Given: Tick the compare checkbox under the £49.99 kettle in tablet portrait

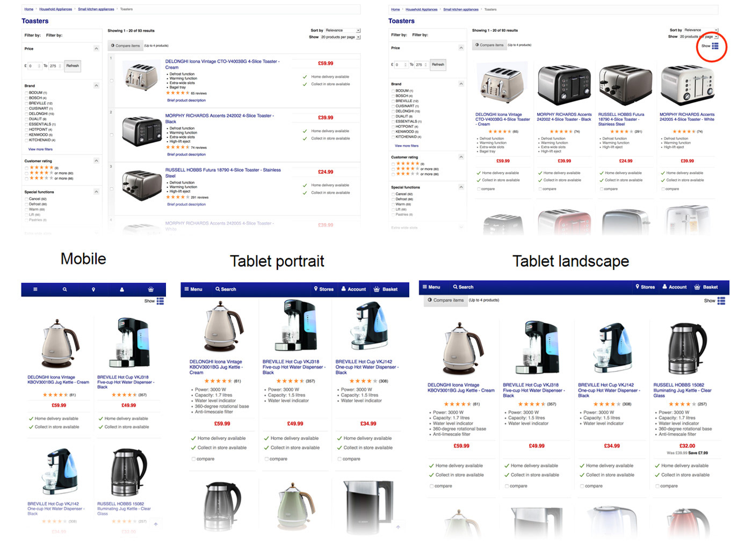Looking at the screenshot, I should 266,459.
